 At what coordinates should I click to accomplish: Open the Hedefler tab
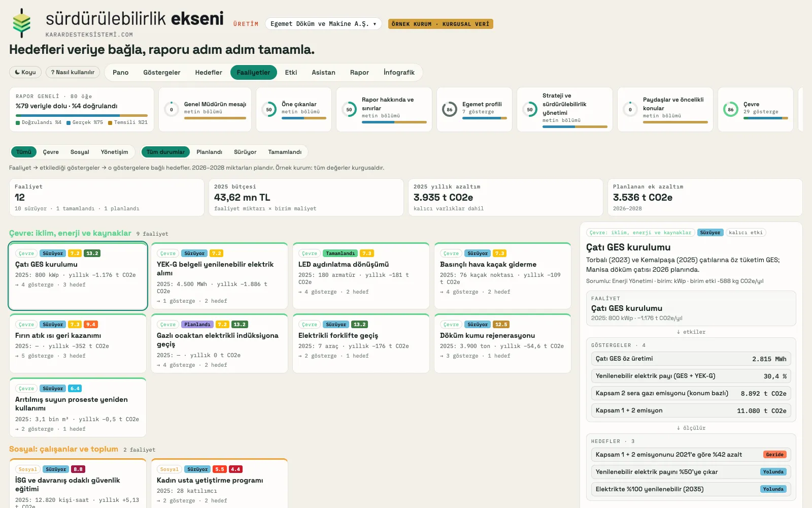click(x=209, y=72)
